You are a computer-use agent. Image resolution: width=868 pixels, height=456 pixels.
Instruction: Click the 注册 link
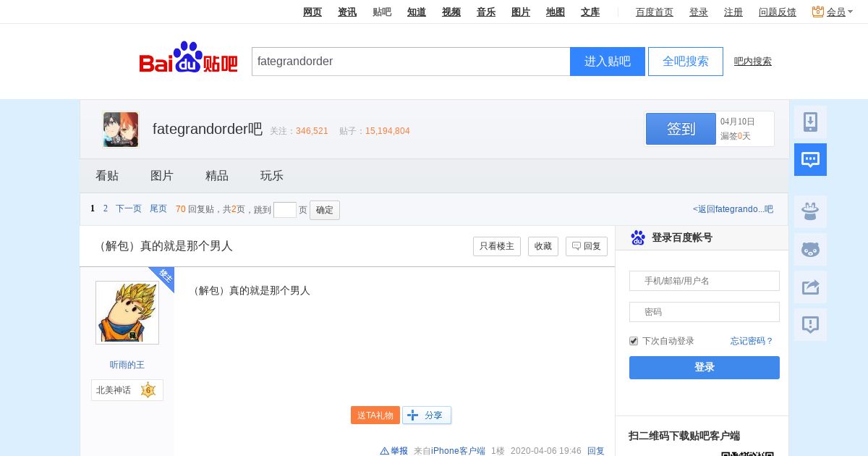733,12
